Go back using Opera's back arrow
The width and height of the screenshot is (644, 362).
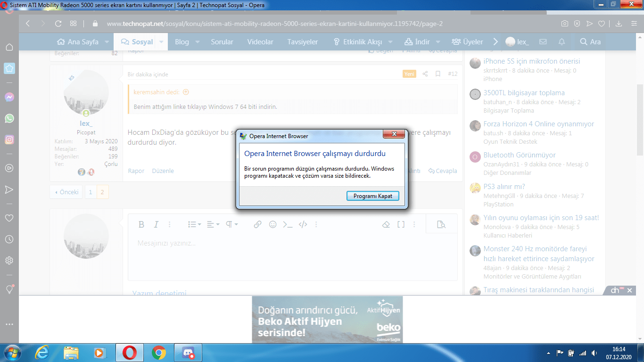pos(28,24)
